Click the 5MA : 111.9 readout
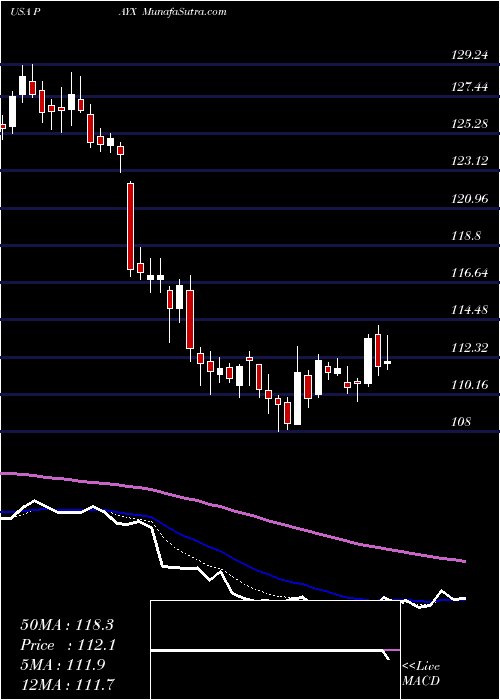Image resolution: width=500 pixels, height=700 pixels. click(62, 664)
